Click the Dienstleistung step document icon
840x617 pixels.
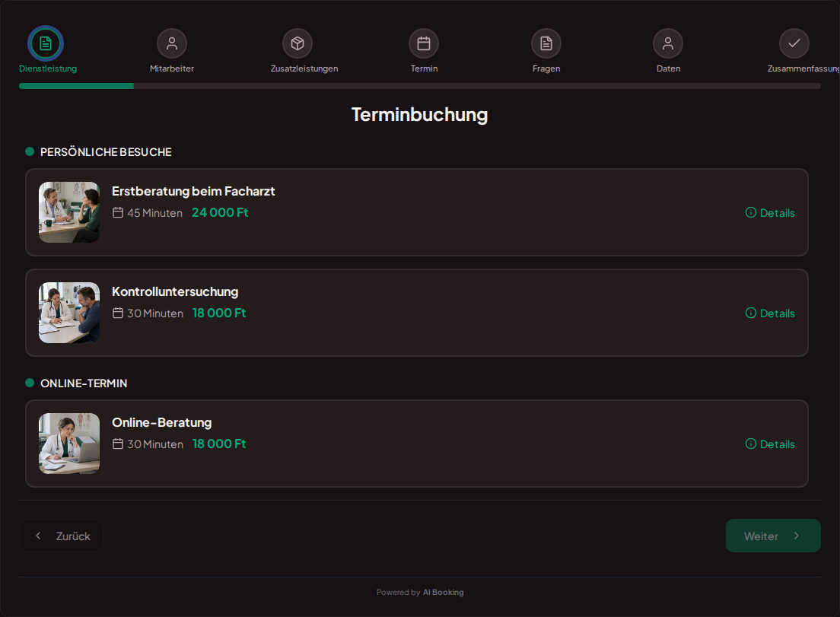tap(46, 43)
